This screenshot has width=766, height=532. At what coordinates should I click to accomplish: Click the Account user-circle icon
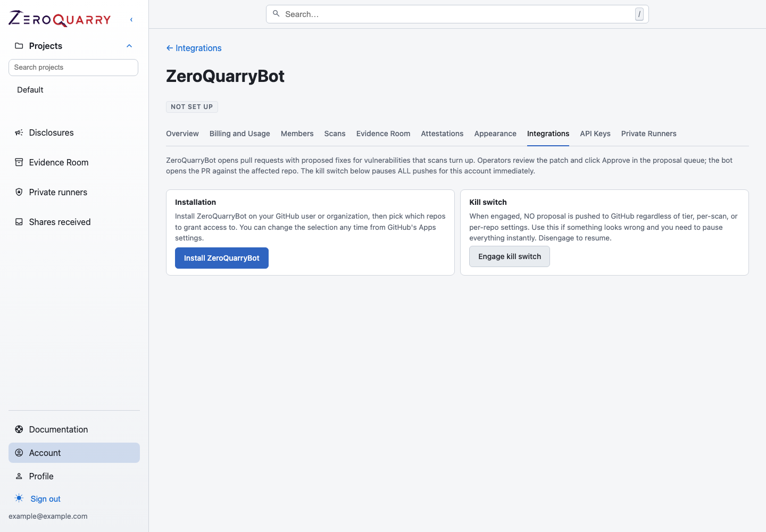[x=19, y=453]
